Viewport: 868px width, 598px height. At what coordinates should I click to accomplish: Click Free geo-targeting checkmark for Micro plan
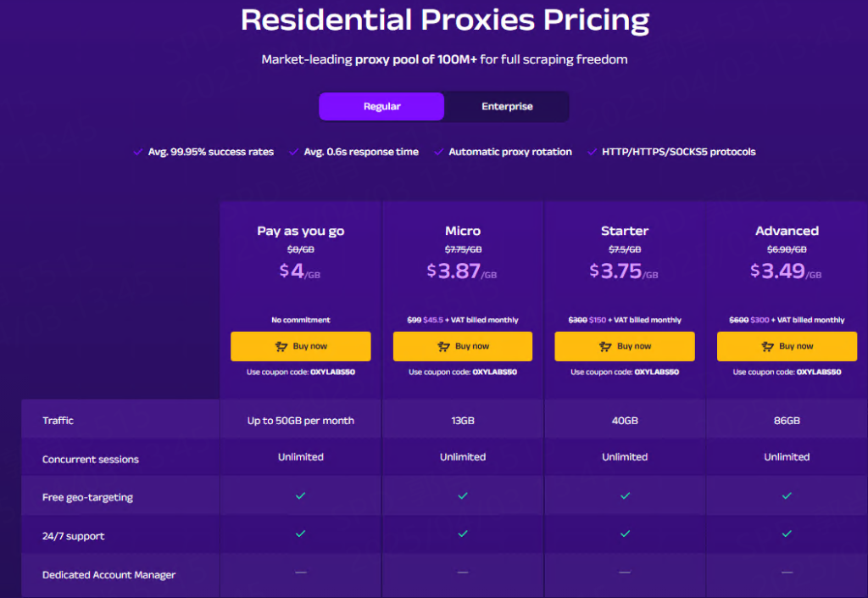[463, 495]
